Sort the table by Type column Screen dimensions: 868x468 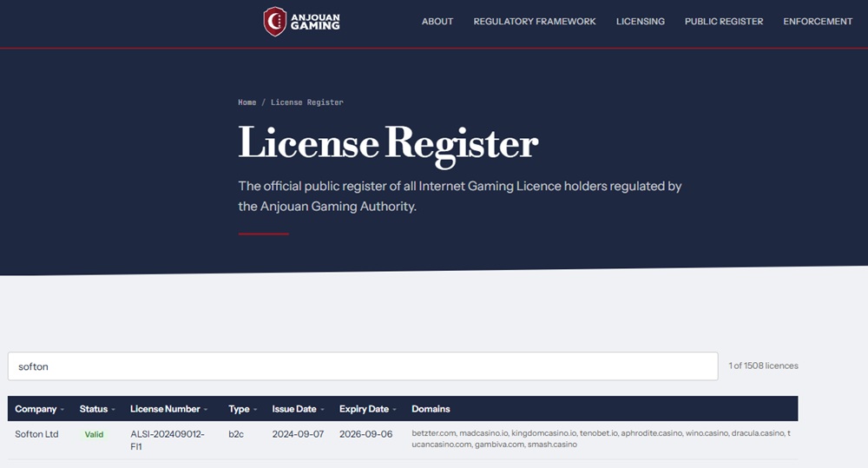click(x=242, y=409)
